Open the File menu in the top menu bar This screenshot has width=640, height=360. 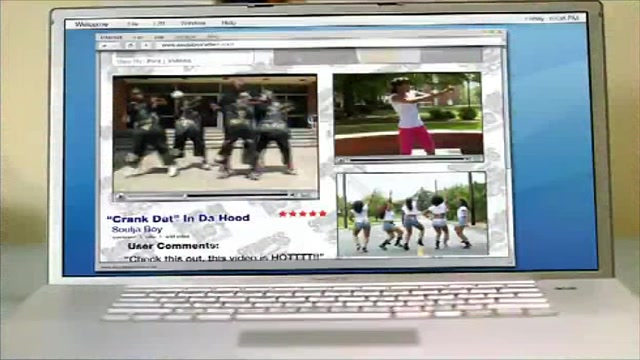(x=133, y=24)
